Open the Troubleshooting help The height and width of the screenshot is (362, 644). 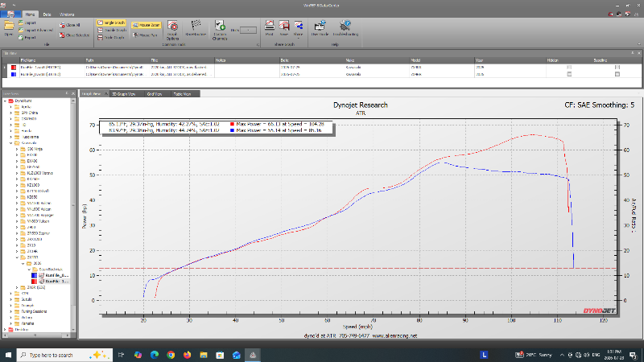click(x=345, y=28)
